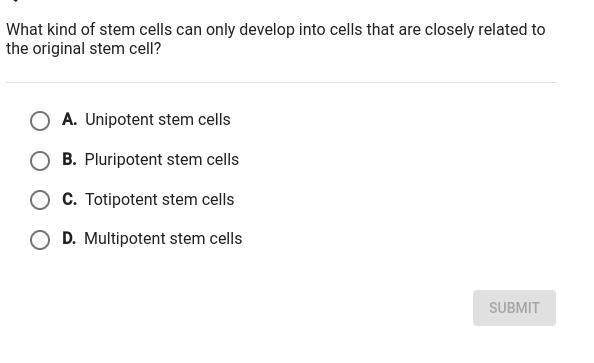
Task: Submit the answer with the SUBMIT button
Action: coord(514,308)
